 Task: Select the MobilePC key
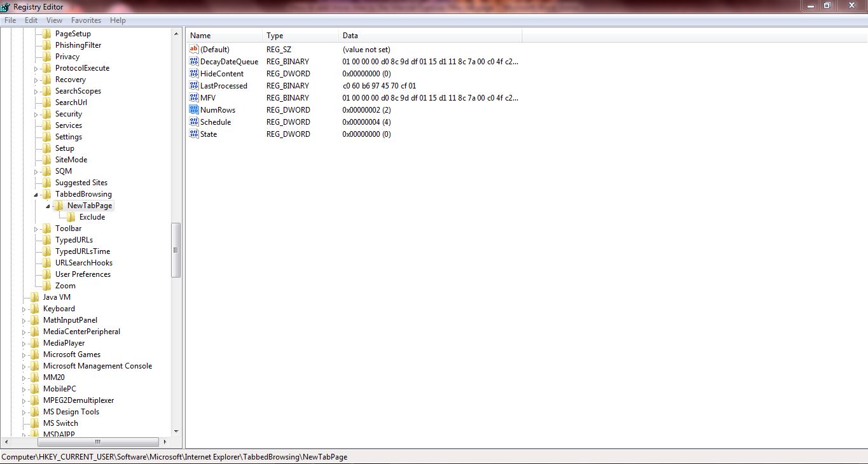(x=60, y=389)
